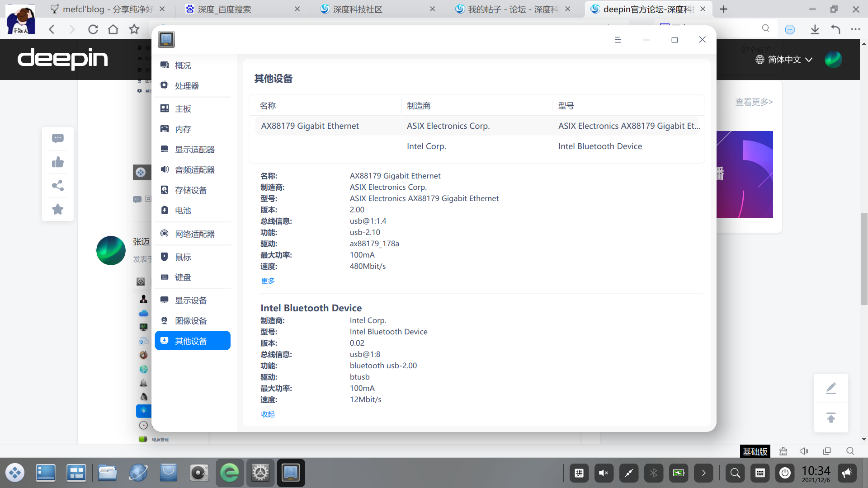Star the current page in the browser
This screenshot has width=868, height=488.
(134, 29)
